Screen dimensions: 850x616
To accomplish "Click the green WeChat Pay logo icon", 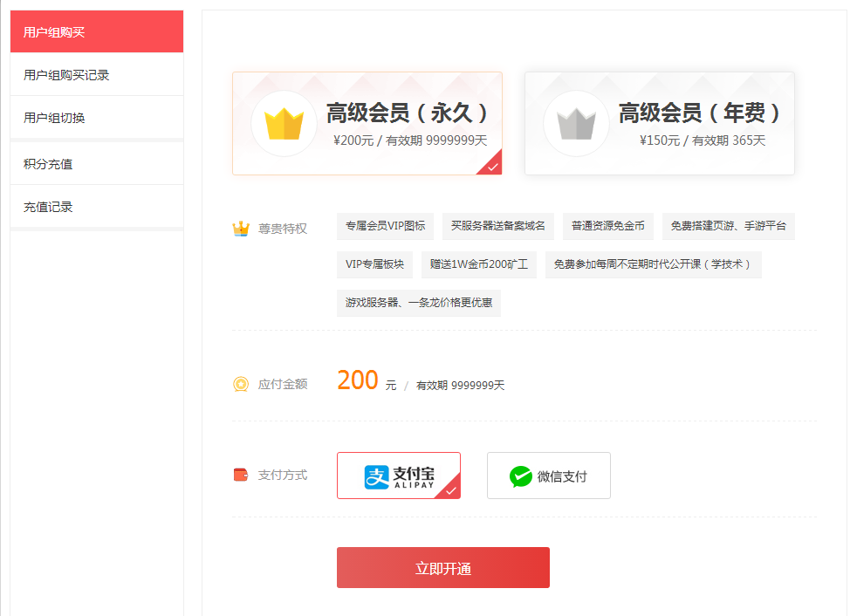I will pos(521,476).
